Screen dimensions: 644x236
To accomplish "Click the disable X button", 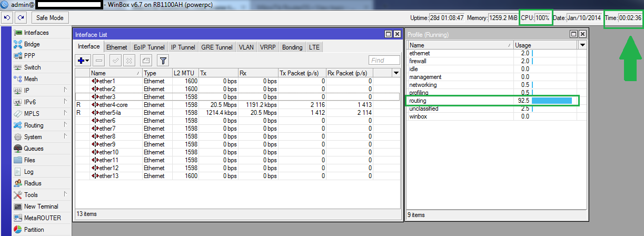I will (x=130, y=61).
